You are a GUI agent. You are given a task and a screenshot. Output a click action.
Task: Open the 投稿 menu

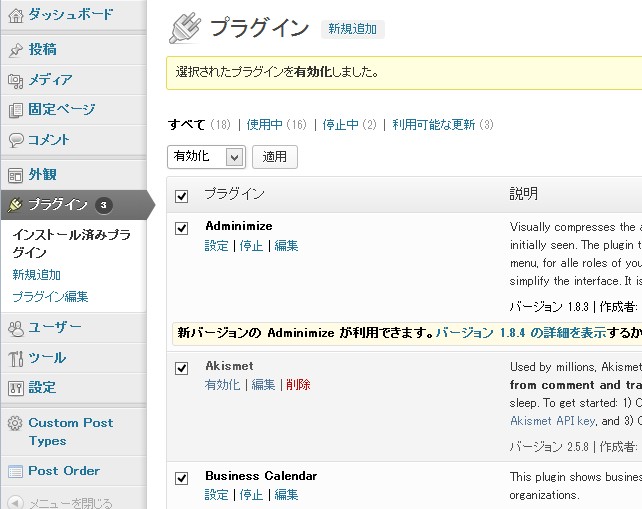[43, 50]
